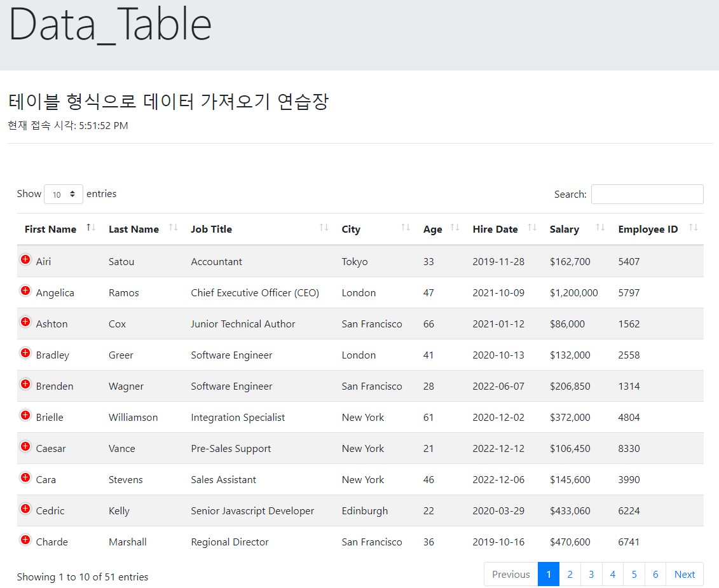Viewport: 719px width, 588px height.
Task: Sort table by Employee ID column
Action: pos(657,229)
